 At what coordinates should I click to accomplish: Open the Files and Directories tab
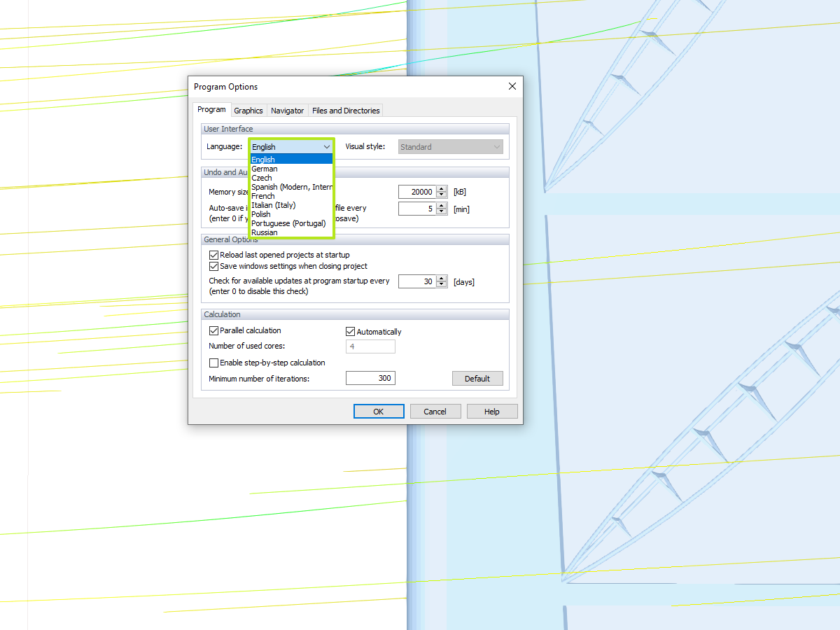(346, 110)
